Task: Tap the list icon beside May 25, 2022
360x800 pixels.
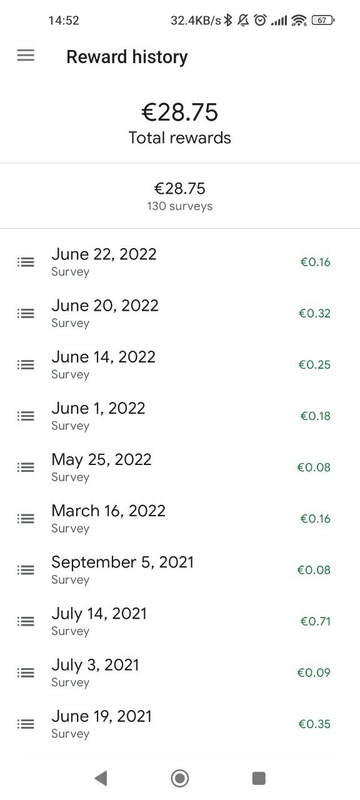Action: (25, 467)
